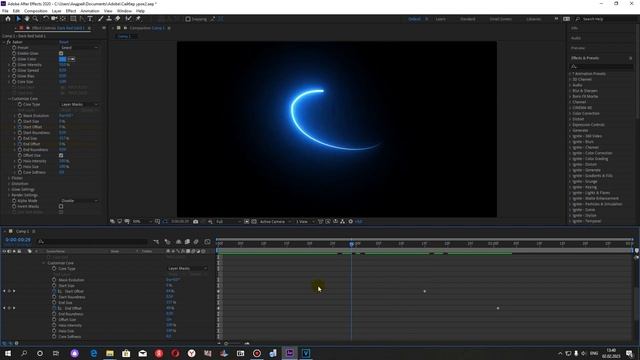This screenshot has width=640, height=360.
Task: Toggle add keyframe diamond on End Offset row
Action: click(9, 308)
